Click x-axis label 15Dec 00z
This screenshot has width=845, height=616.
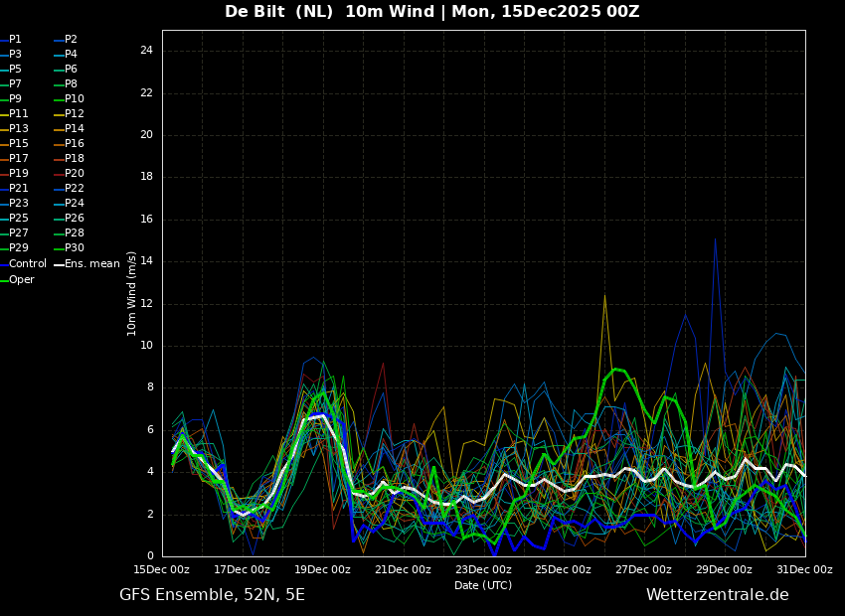(x=162, y=569)
